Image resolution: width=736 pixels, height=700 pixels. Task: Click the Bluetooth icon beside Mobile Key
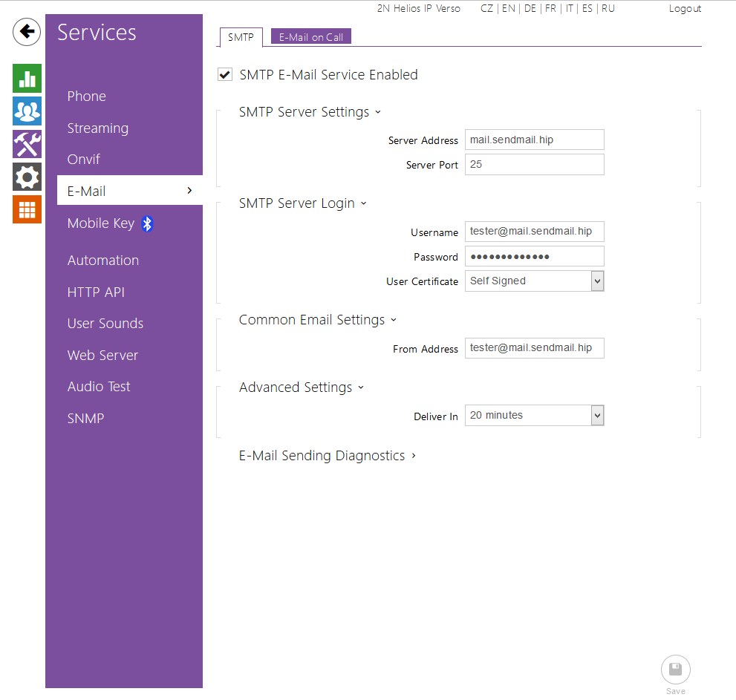tap(147, 223)
